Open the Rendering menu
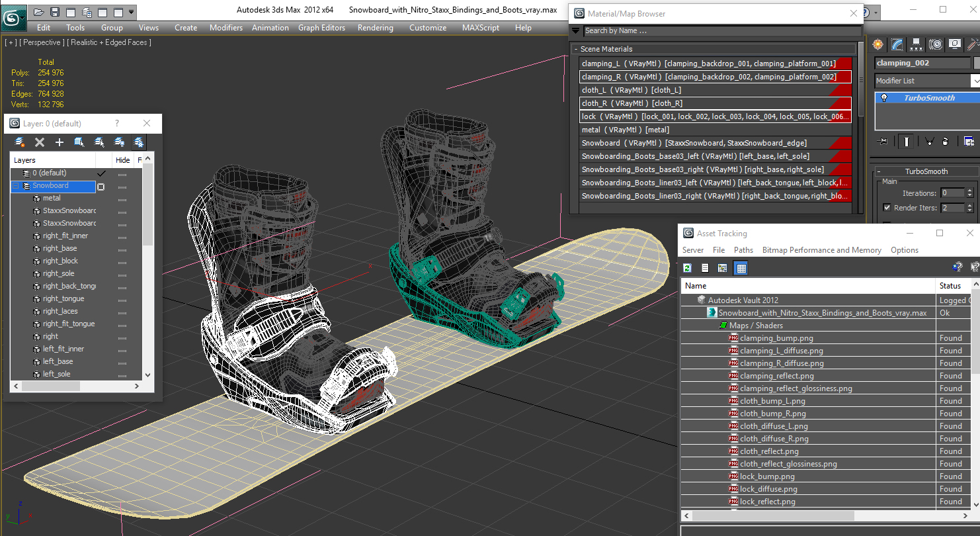The height and width of the screenshot is (536, 980). [x=375, y=28]
